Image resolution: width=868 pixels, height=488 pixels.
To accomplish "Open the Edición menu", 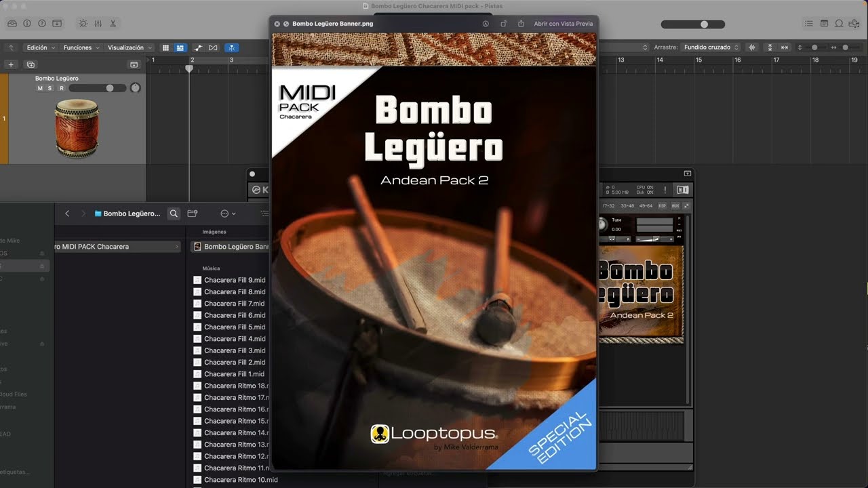I will (41, 47).
